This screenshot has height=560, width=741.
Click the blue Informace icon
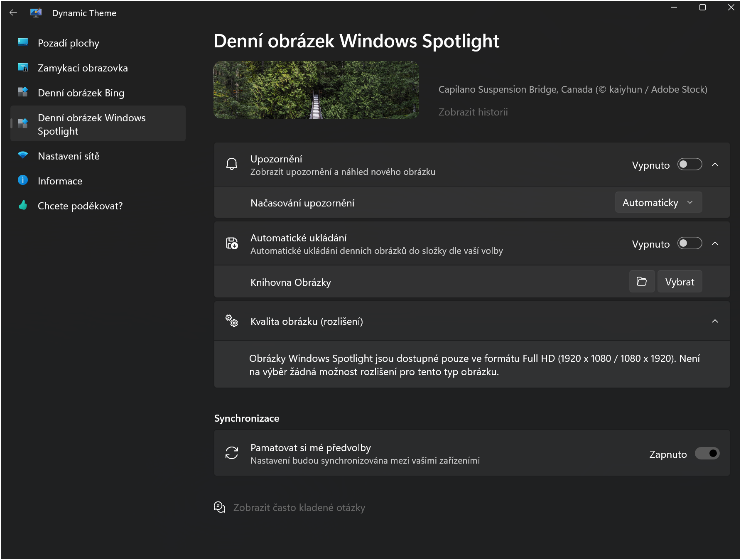click(23, 180)
